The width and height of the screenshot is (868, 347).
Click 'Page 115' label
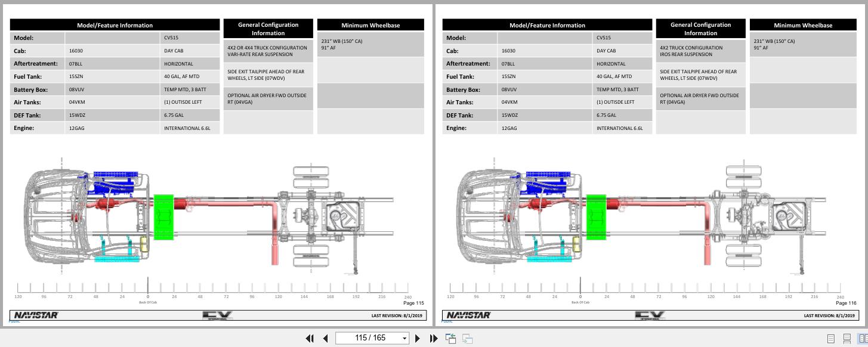(413, 303)
